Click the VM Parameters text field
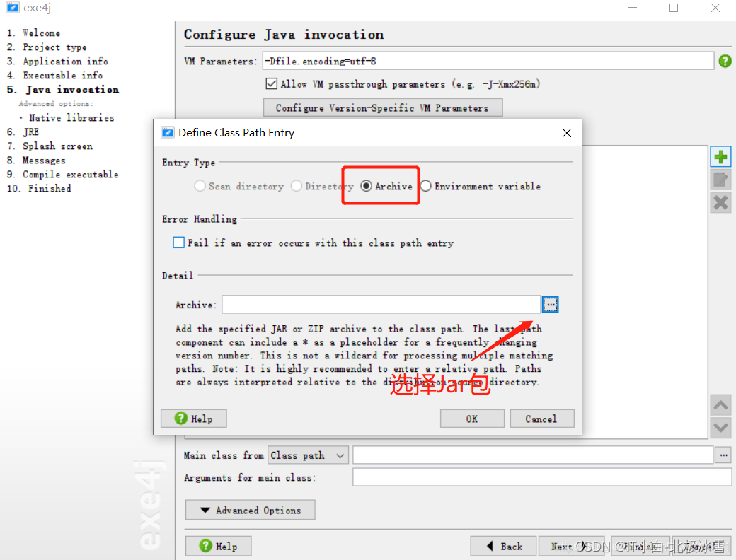 click(x=488, y=61)
